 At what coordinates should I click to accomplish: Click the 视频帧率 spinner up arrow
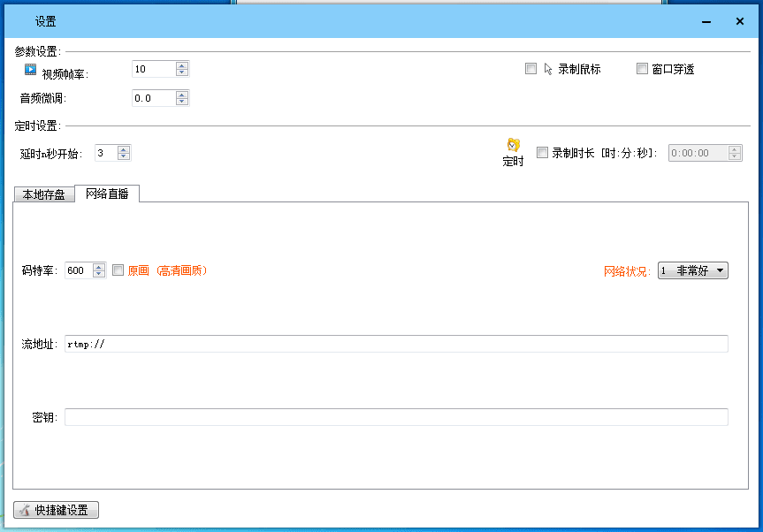tap(181, 64)
